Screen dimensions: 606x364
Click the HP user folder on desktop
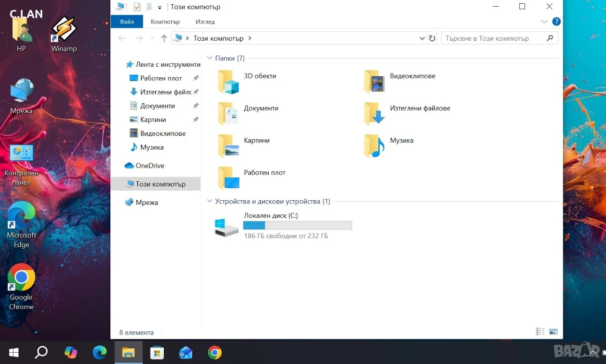[x=21, y=34]
